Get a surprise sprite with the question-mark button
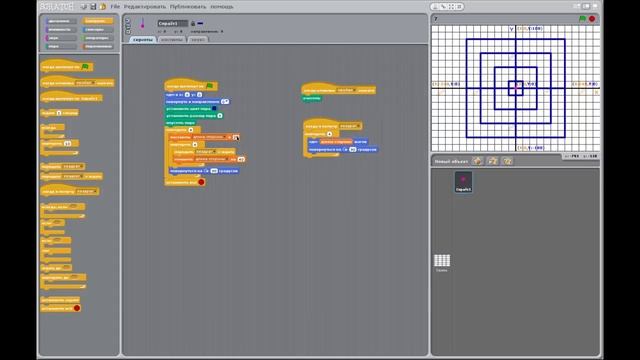640x360 pixels. pyautogui.click(x=507, y=161)
